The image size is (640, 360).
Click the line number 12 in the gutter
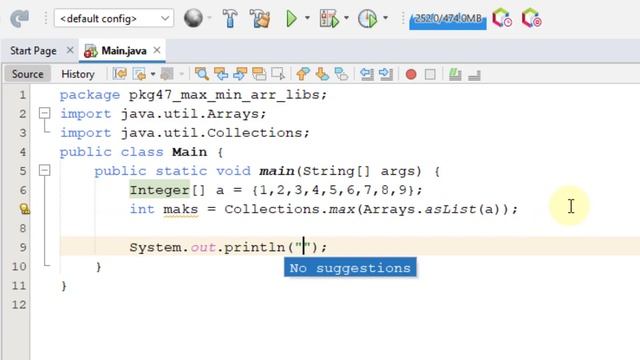click(18, 304)
